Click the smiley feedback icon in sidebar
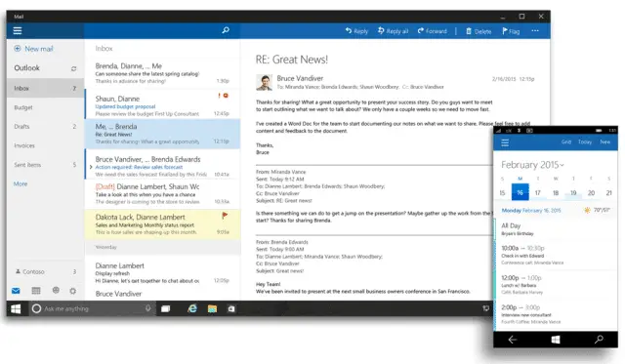The height and width of the screenshot is (364, 625). tap(56, 291)
